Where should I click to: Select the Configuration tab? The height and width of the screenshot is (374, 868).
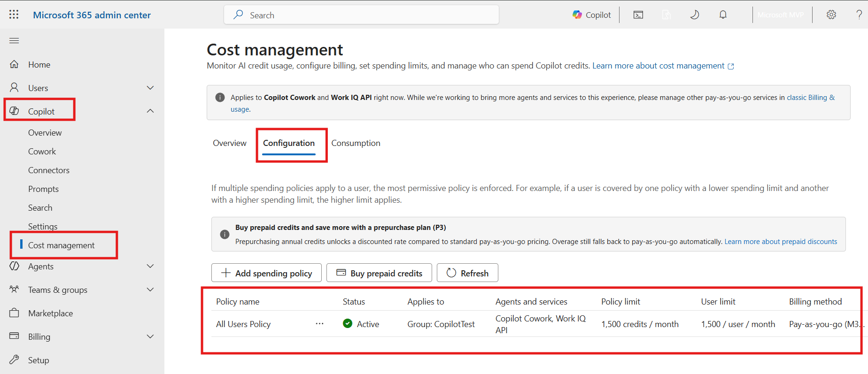(x=289, y=143)
